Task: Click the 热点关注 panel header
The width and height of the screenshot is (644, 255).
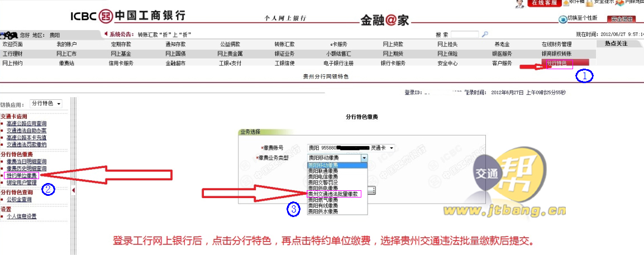Action: click(x=620, y=44)
